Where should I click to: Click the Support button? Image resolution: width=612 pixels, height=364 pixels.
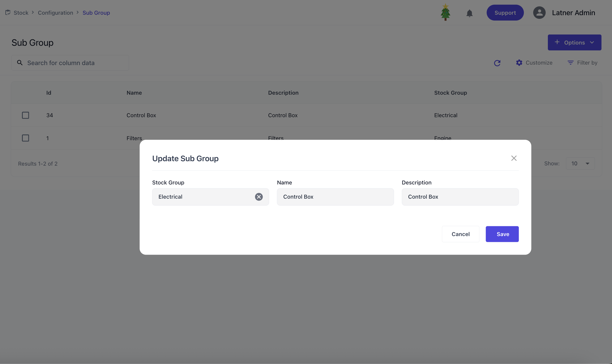505,13
